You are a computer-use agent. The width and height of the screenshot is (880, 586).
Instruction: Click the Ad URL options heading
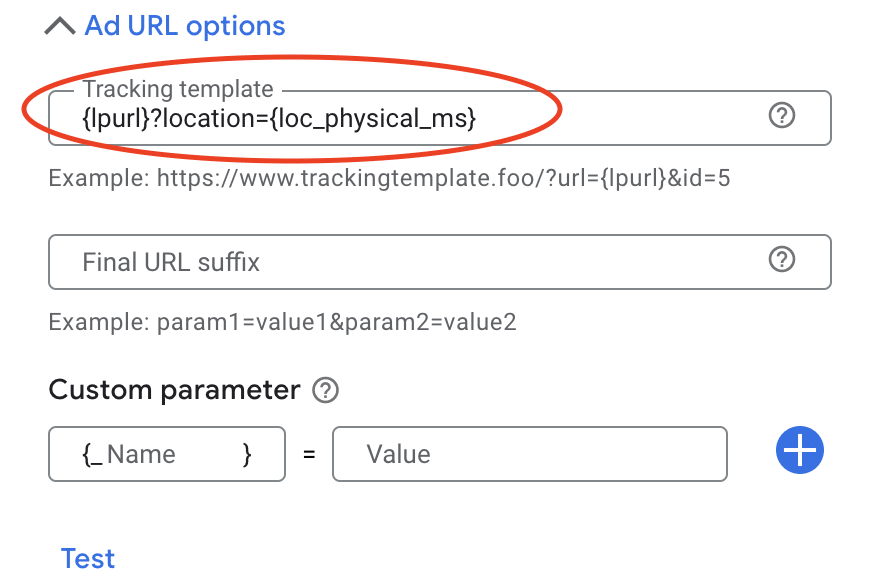pyautogui.click(x=185, y=26)
